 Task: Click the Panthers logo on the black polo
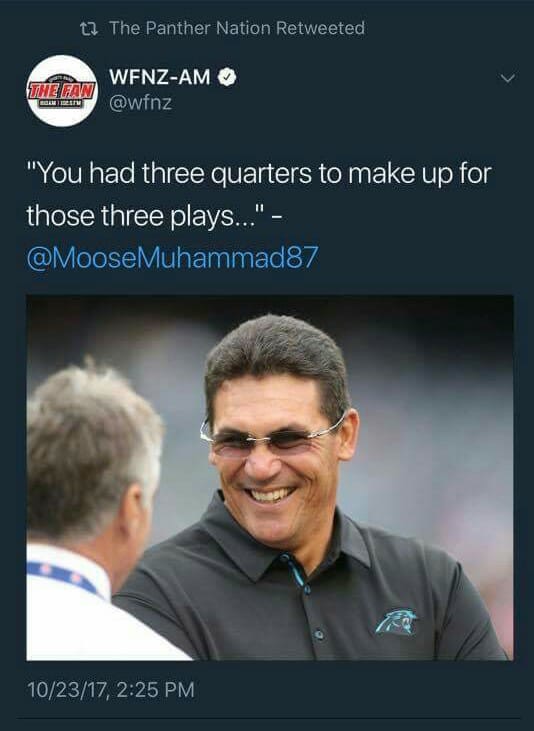point(396,621)
